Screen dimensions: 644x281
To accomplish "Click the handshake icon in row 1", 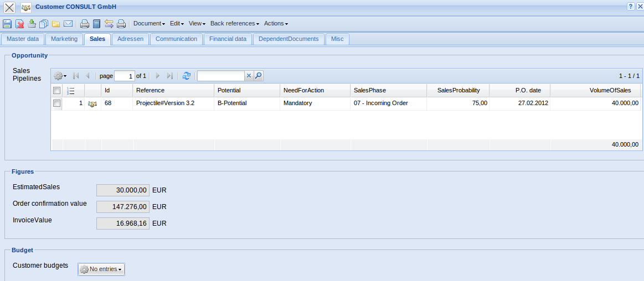I will pyautogui.click(x=92, y=103).
